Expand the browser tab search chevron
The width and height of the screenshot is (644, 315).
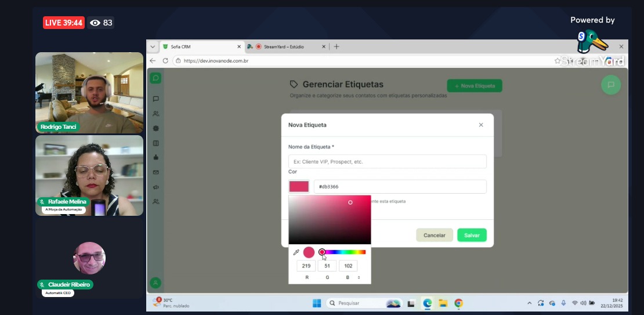(x=153, y=46)
